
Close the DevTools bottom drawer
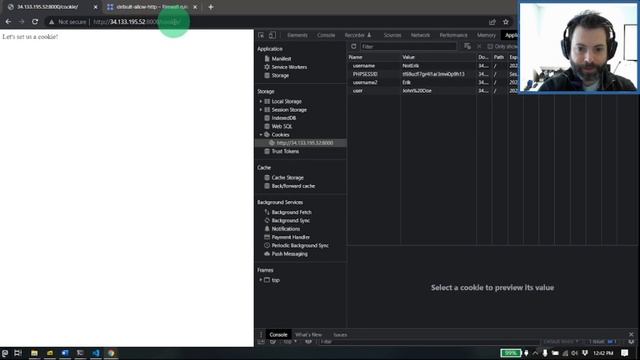click(631, 334)
